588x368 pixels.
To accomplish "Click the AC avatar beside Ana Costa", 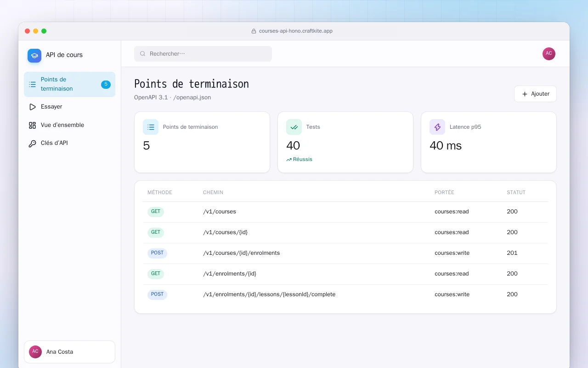I will pos(35,352).
